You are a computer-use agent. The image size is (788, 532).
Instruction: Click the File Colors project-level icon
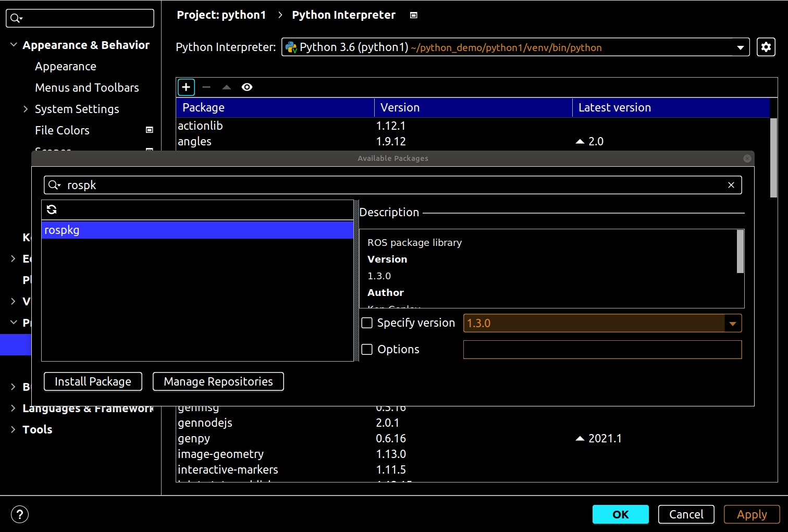pyautogui.click(x=150, y=130)
